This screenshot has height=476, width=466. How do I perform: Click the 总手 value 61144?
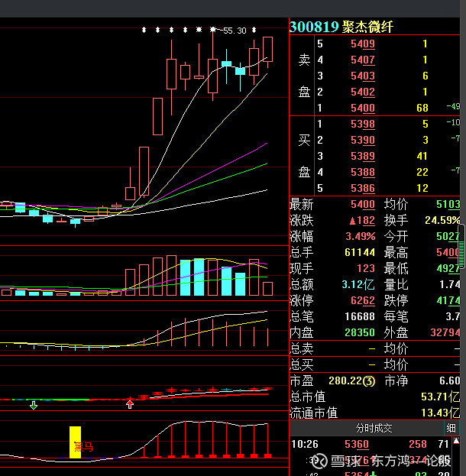360,253
